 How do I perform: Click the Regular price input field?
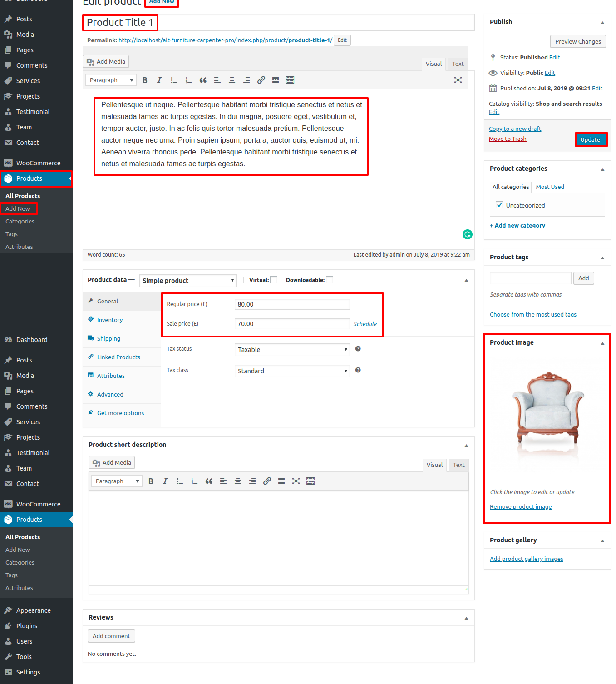[x=292, y=304]
